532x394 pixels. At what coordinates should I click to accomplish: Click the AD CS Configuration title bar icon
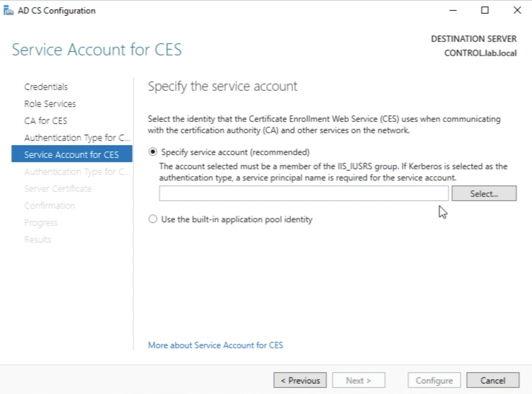coord(8,11)
